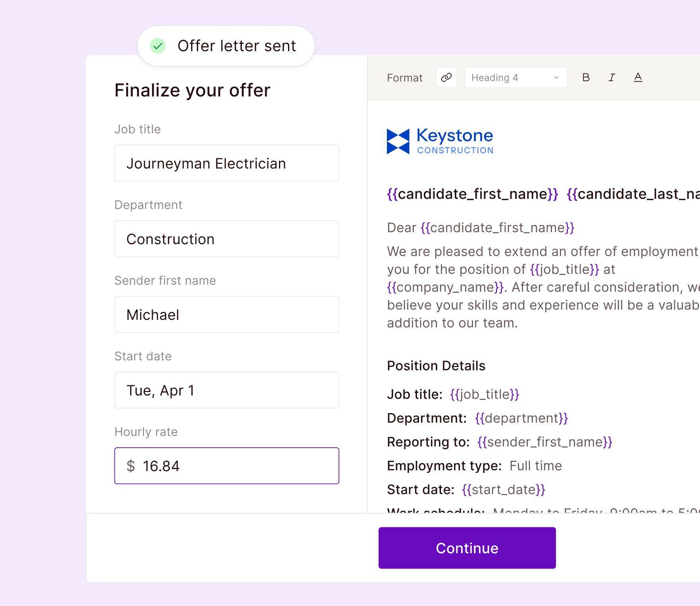The height and width of the screenshot is (606, 700).
Task: Click the Keystone Construction logo
Action: coord(439,141)
